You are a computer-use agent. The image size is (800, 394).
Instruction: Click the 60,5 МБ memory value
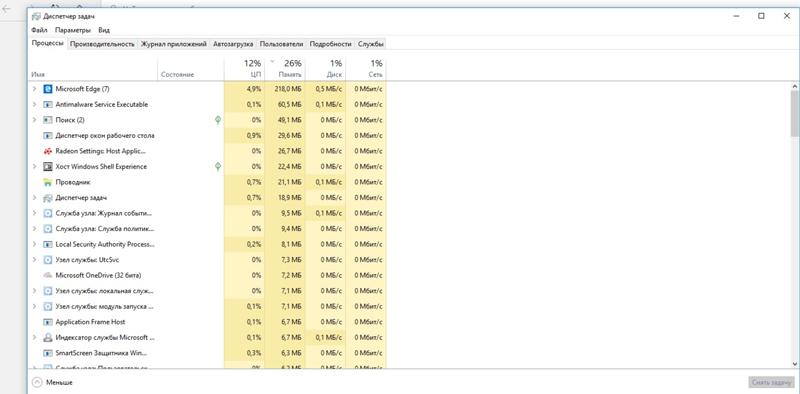tap(290, 105)
